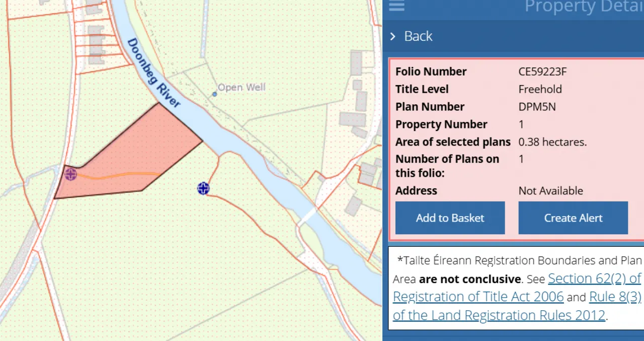The height and width of the screenshot is (341, 644).
Task: Click the hamburger menu's top bar line
Action: coord(396,2)
